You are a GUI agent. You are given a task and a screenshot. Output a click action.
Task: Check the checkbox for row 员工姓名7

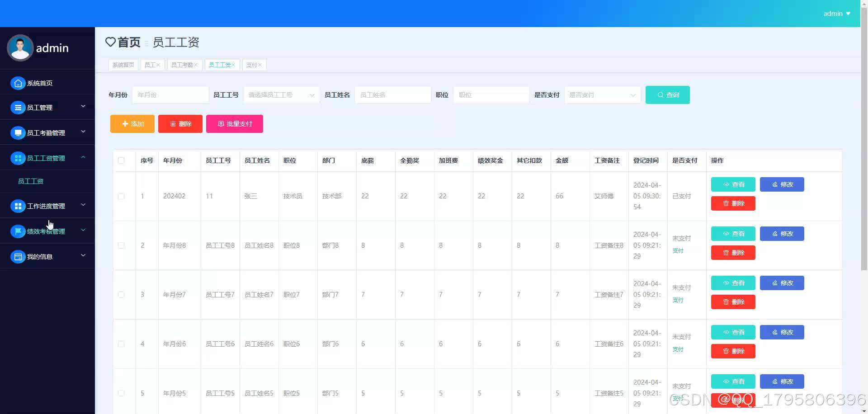click(x=121, y=295)
